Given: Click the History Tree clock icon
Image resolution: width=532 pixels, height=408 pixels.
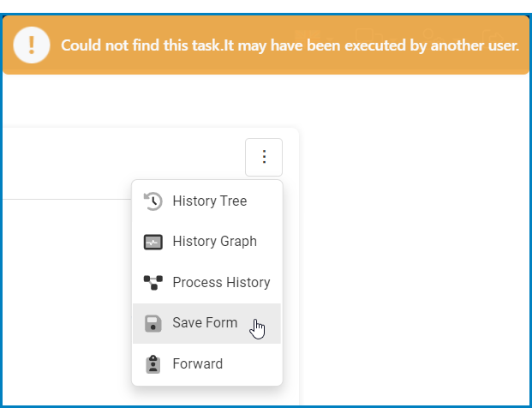Looking at the screenshot, I should pos(153,201).
